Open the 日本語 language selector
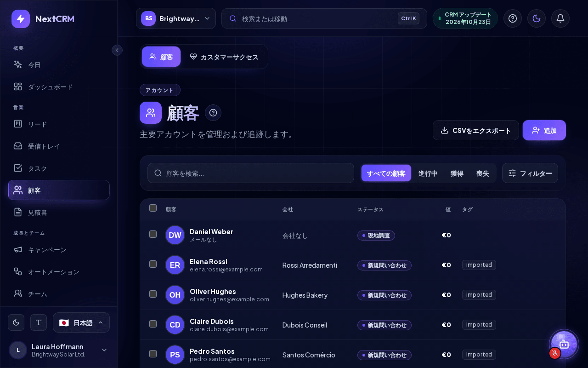Image resolution: width=588 pixels, height=368 pixels. pos(81,322)
